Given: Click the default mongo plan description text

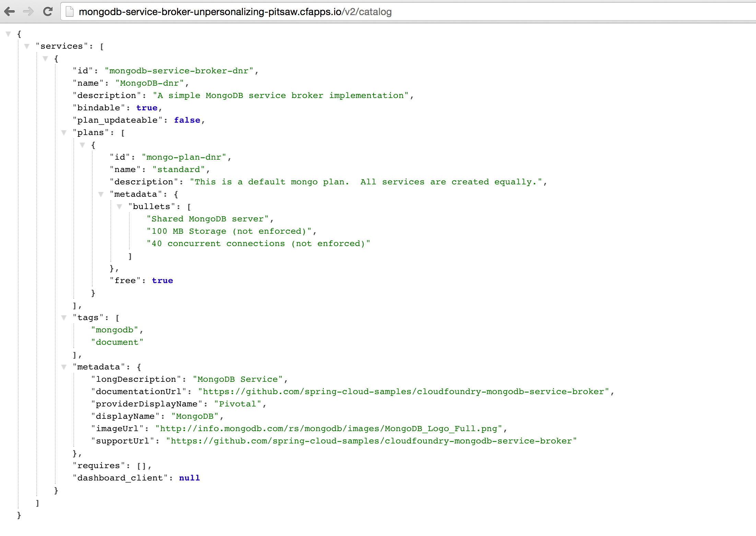Looking at the screenshot, I should 366,182.
